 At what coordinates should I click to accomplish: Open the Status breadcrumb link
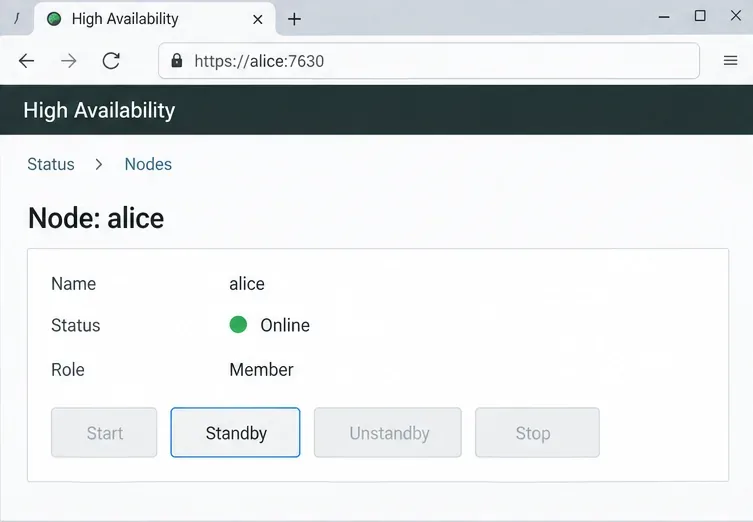pos(51,164)
